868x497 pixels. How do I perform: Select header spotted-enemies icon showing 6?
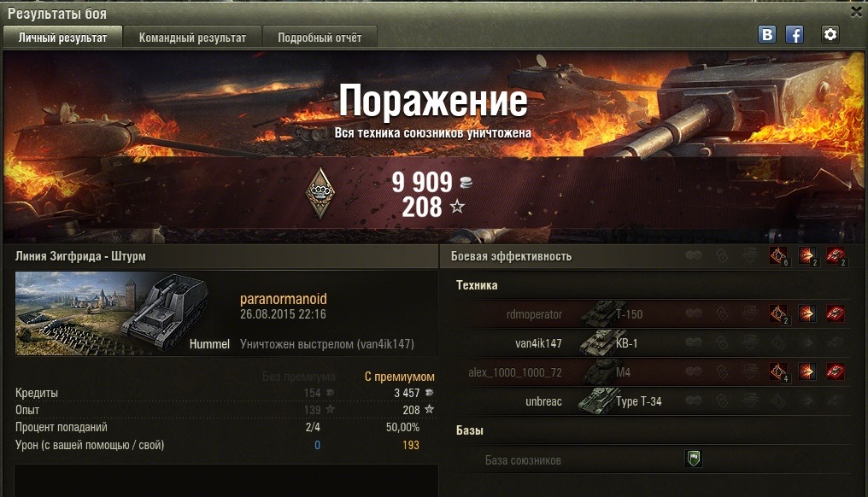(779, 255)
